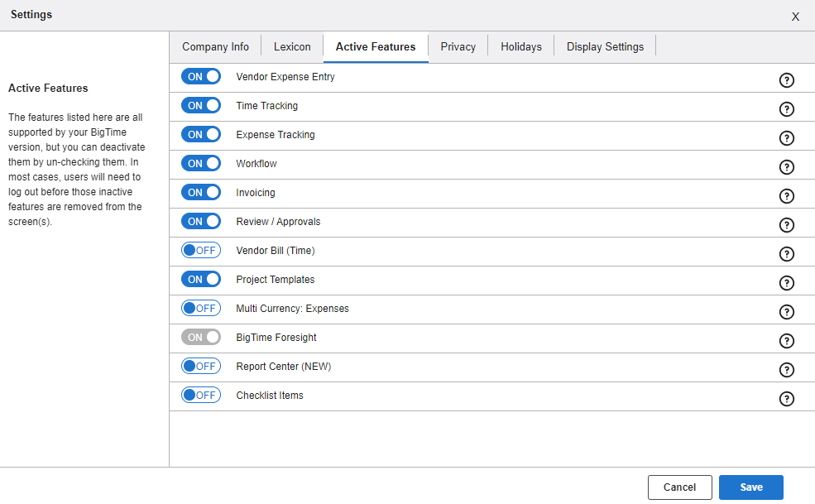Open help for Invoicing feature
The height and width of the screenshot is (504, 815).
tap(787, 196)
